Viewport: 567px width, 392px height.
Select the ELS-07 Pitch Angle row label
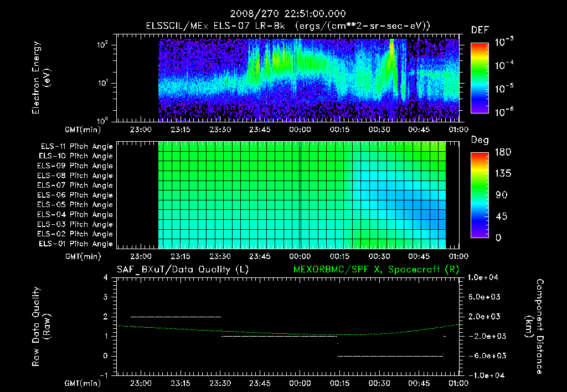coord(75,185)
